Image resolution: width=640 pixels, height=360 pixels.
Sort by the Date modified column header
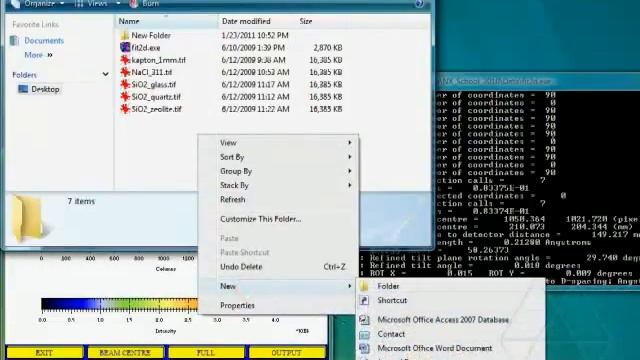(x=257, y=21)
